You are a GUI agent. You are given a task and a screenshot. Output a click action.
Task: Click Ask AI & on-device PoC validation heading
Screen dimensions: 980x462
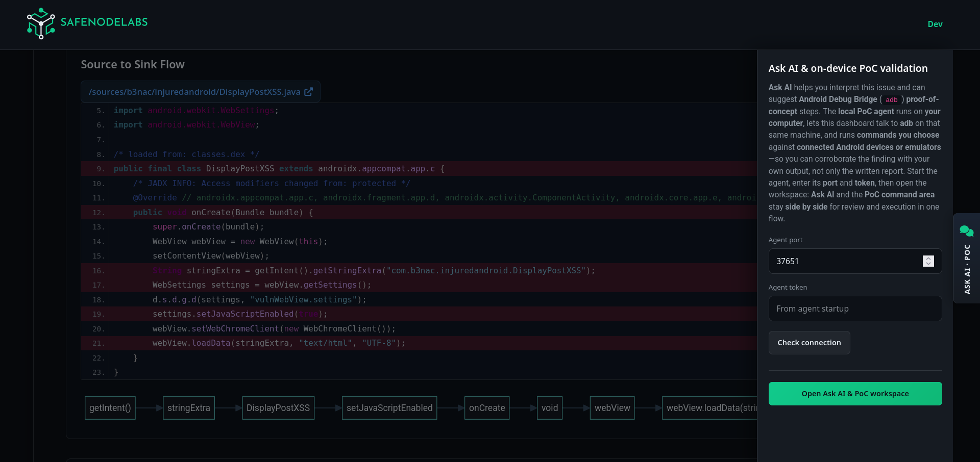coord(848,68)
